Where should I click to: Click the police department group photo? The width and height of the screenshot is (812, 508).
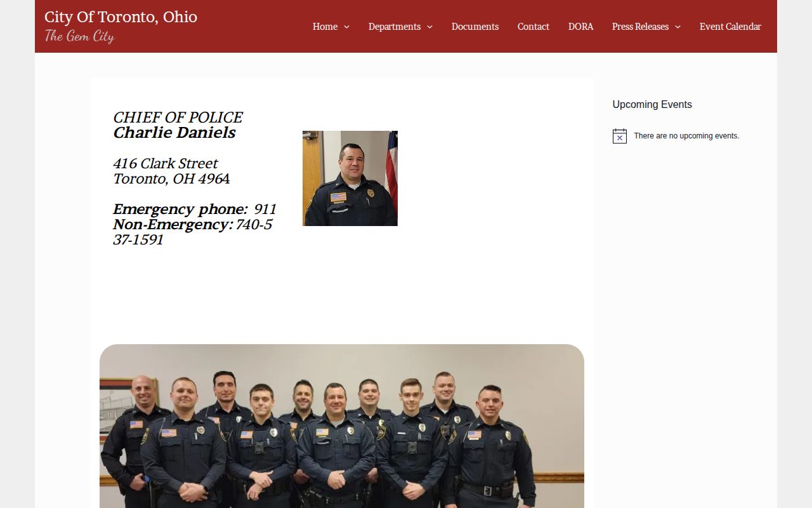342,426
